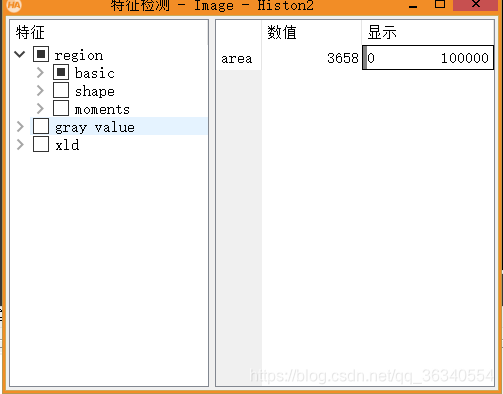Collapse the region tree node
Viewport: 503px width, 394px height.
[20, 54]
